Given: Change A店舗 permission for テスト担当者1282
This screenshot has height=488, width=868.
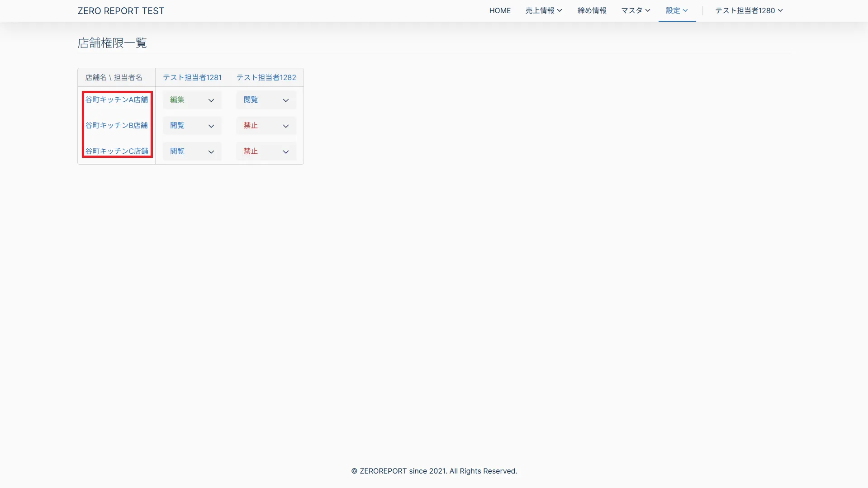Looking at the screenshot, I should [266, 100].
